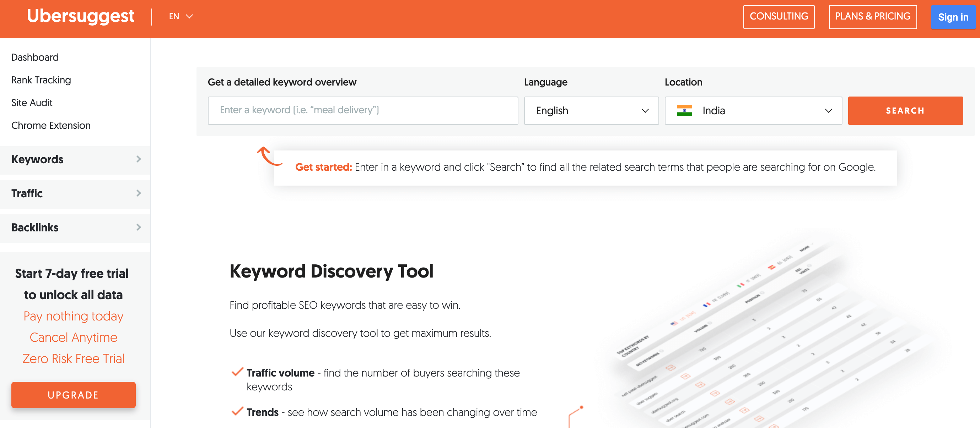This screenshot has width=980, height=428.
Task: Click the UPGRADE button
Action: coord(73,394)
